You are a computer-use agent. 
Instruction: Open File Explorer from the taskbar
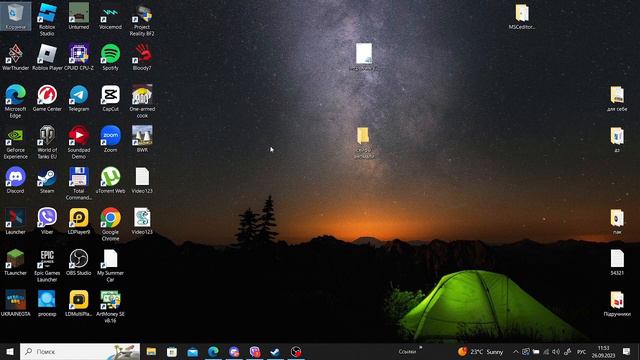pos(151,351)
